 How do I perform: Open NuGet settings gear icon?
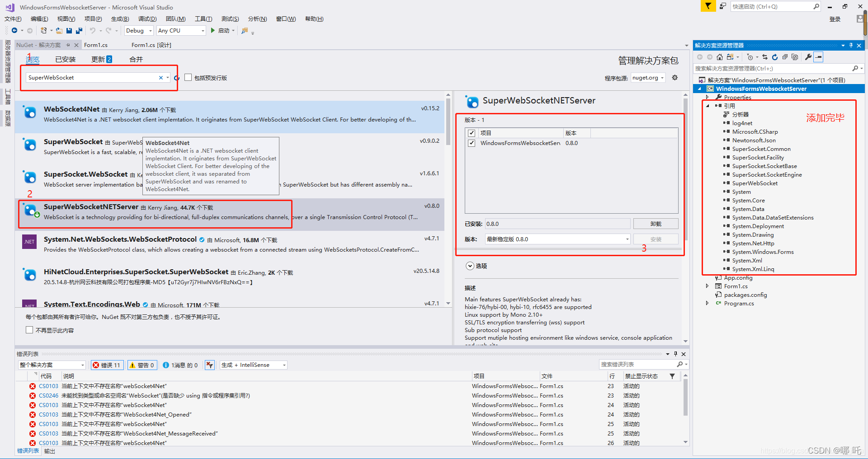[x=675, y=78]
